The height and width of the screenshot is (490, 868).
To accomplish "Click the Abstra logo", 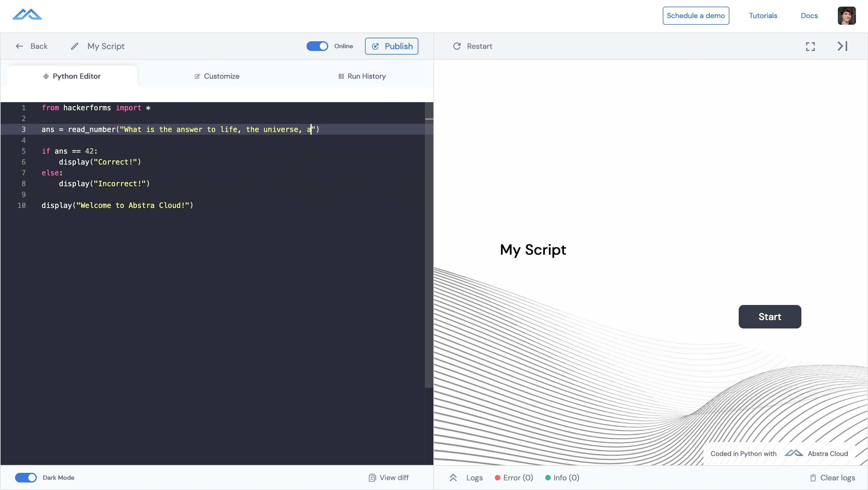I will click(27, 14).
